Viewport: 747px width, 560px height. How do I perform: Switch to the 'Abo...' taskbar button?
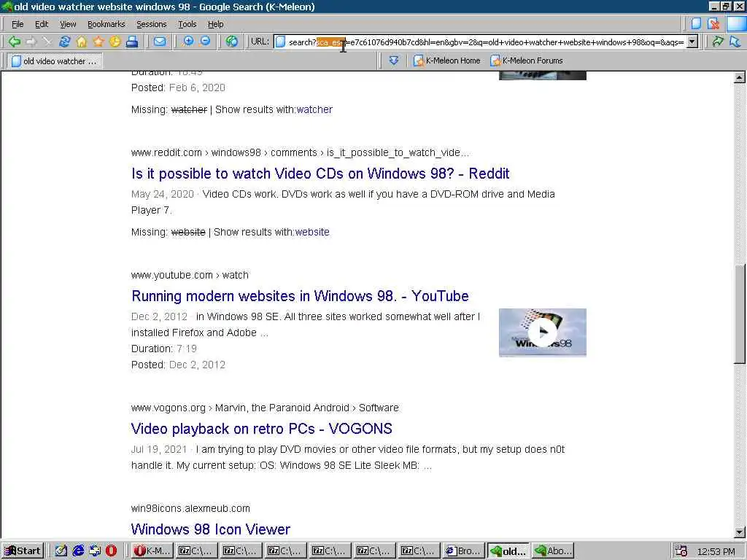[553, 551]
